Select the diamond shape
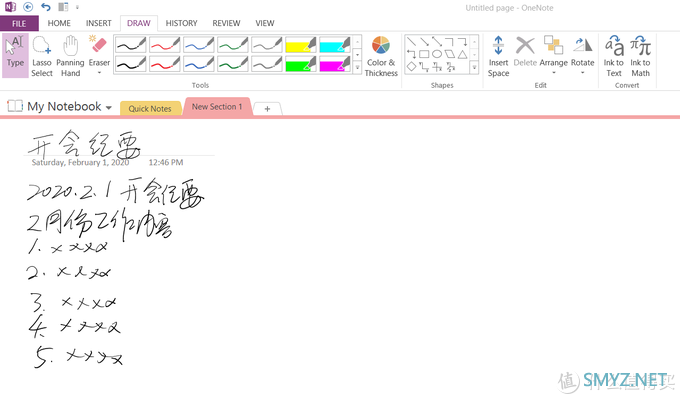680x399 pixels. coord(412,66)
